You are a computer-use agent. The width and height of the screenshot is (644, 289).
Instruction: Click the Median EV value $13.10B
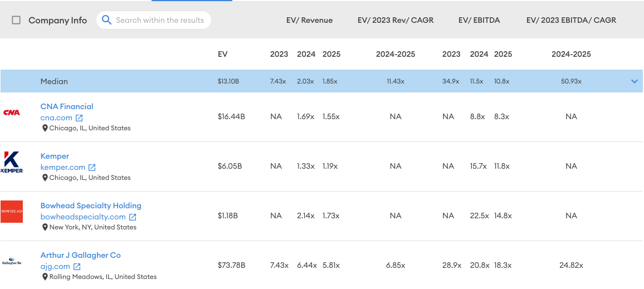point(228,81)
